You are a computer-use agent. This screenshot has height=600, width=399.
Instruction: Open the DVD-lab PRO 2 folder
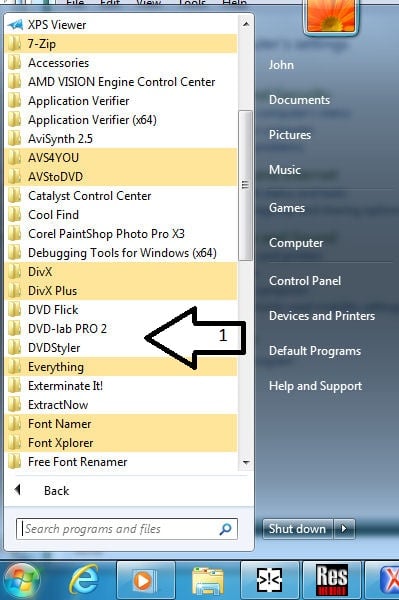click(x=122, y=329)
